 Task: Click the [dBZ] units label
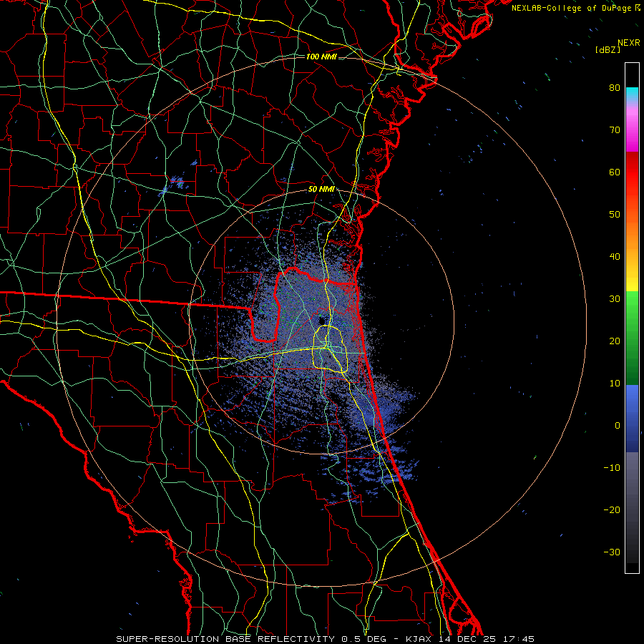tap(608, 50)
